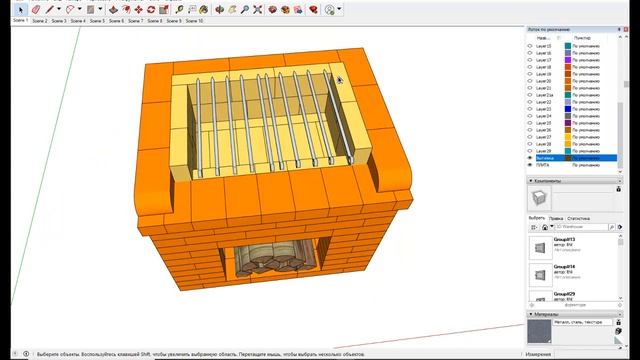Click the metal material preview thumbnail

(x=539, y=331)
